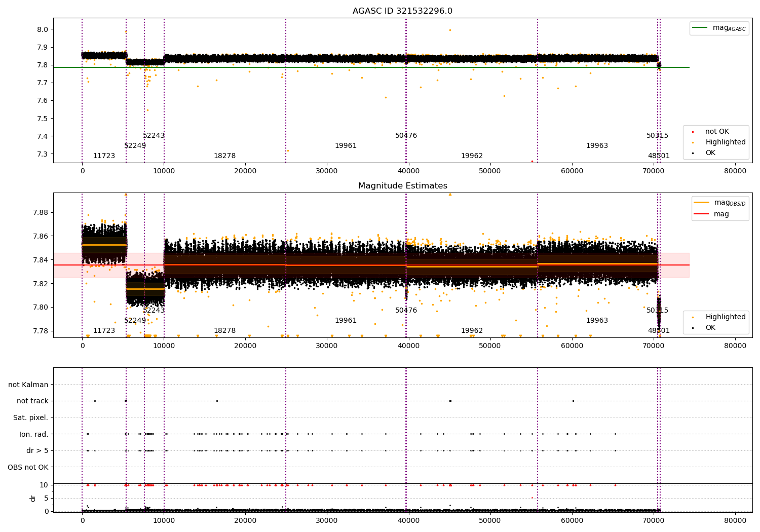Click observation label 50476 in top plot
Screen dimensions: 760x532
(406, 136)
